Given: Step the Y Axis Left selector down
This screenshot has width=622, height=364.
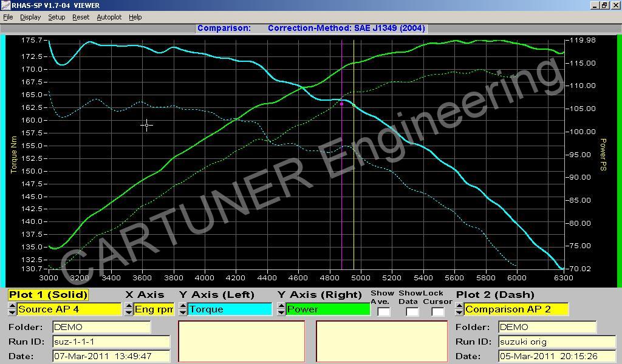Looking at the screenshot, I should coord(183,312).
